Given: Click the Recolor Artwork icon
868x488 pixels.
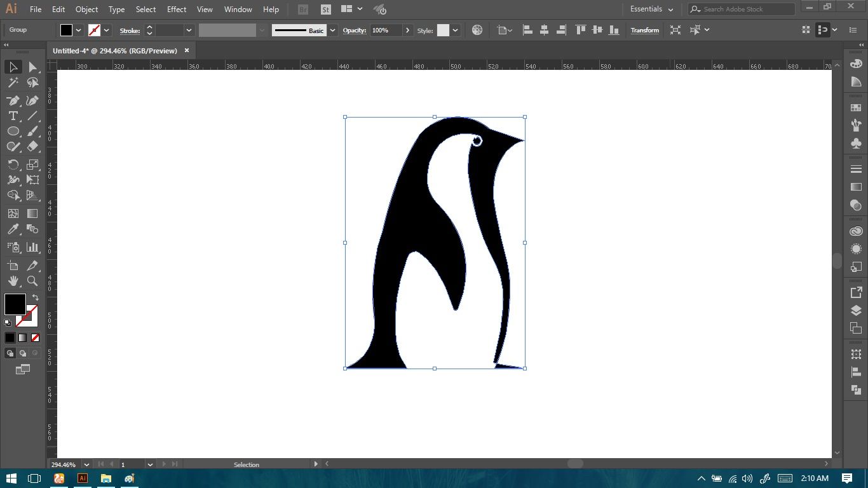Looking at the screenshot, I should coord(477,30).
